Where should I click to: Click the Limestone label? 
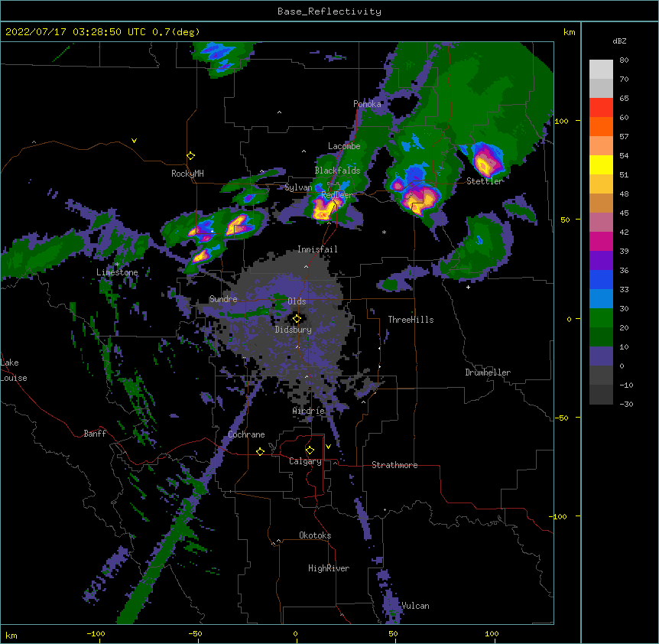tap(117, 272)
